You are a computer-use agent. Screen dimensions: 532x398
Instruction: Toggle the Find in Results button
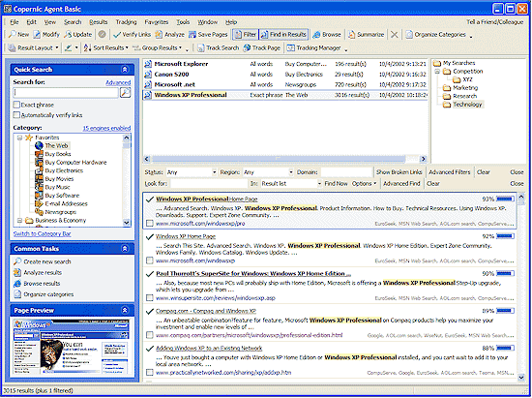(x=284, y=34)
